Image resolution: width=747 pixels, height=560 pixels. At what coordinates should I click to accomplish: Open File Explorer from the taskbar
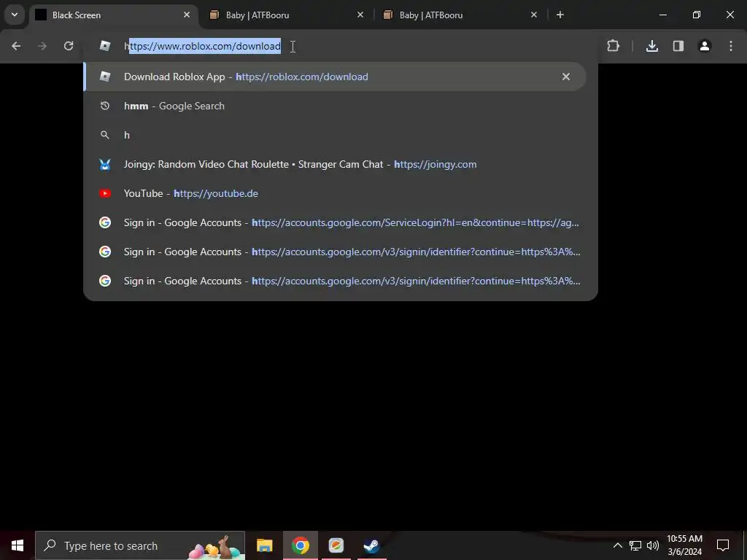[264, 545]
